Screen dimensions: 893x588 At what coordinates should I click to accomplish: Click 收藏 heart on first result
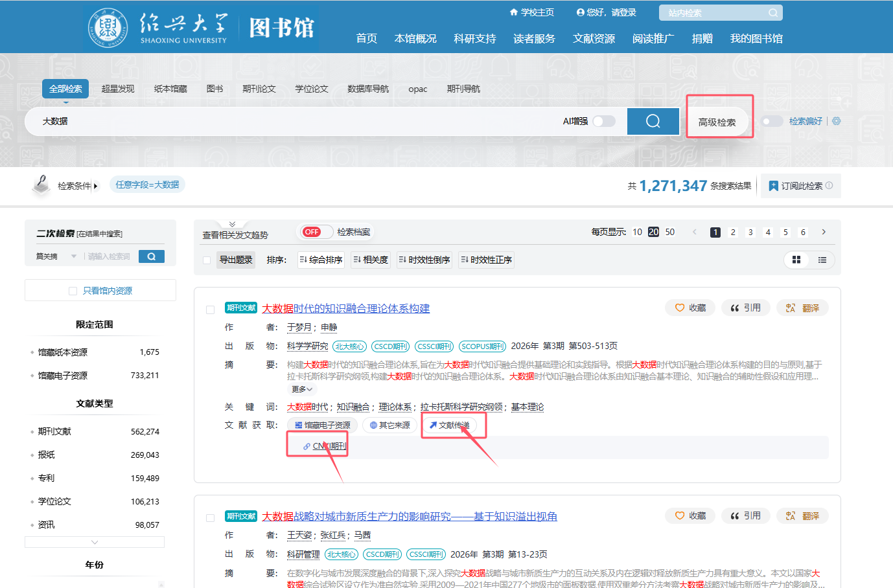click(690, 308)
